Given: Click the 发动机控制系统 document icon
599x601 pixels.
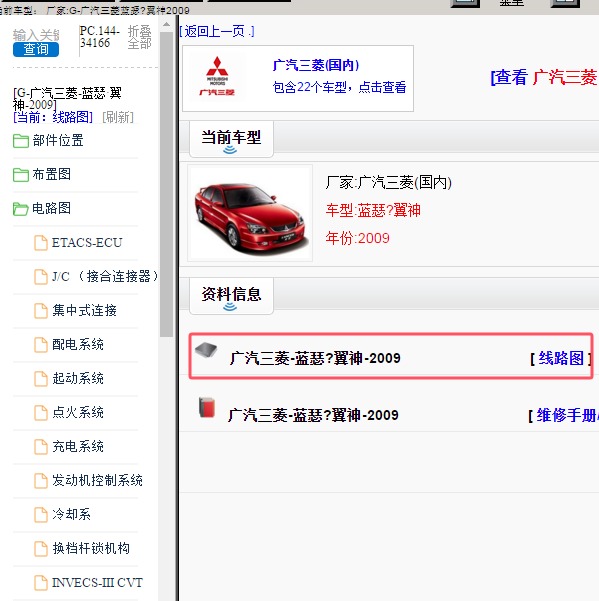Looking at the screenshot, I should point(41,481).
